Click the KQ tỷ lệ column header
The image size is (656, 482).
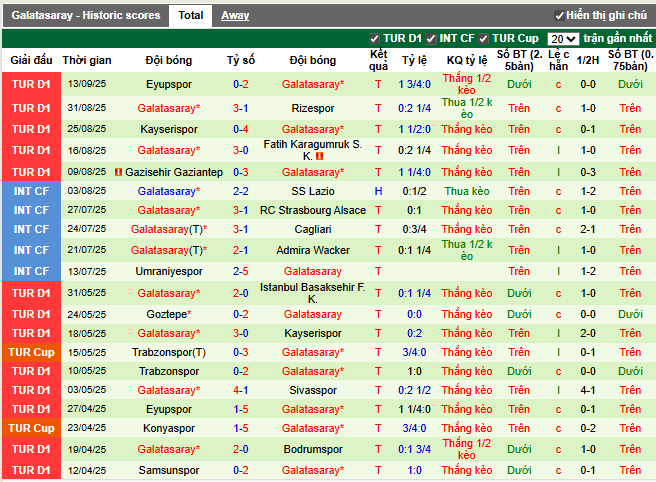tap(467, 60)
